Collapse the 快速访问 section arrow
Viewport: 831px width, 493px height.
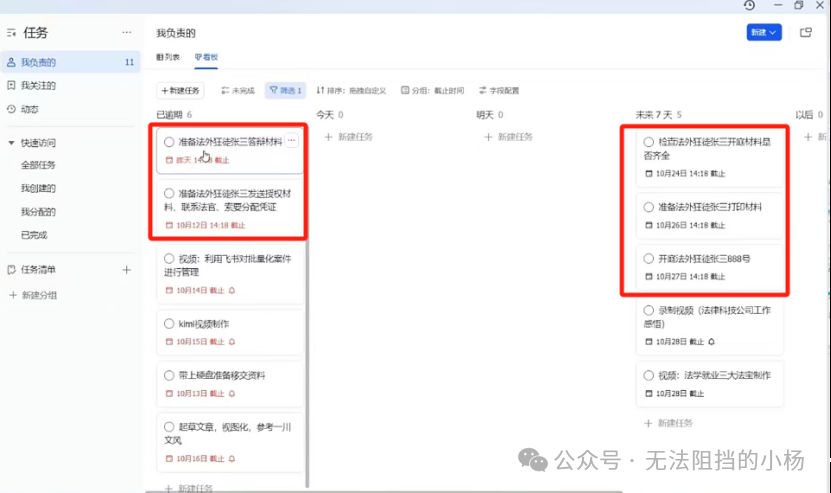click(x=11, y=143)
